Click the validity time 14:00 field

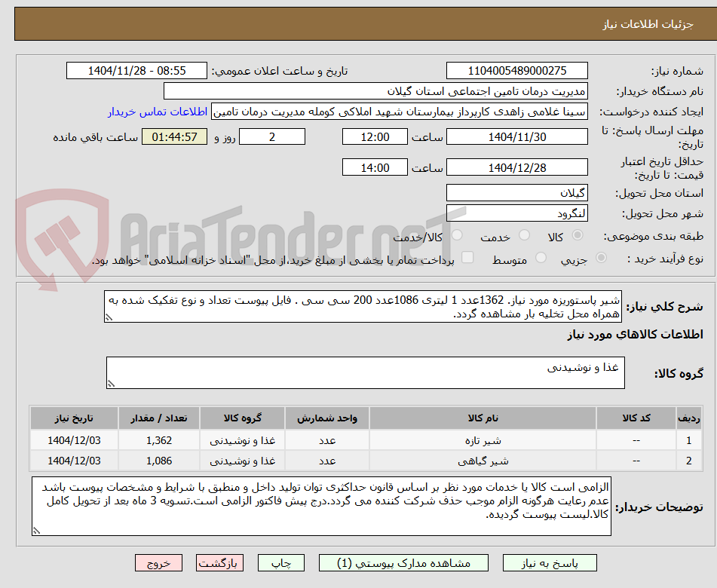[375, 167]
